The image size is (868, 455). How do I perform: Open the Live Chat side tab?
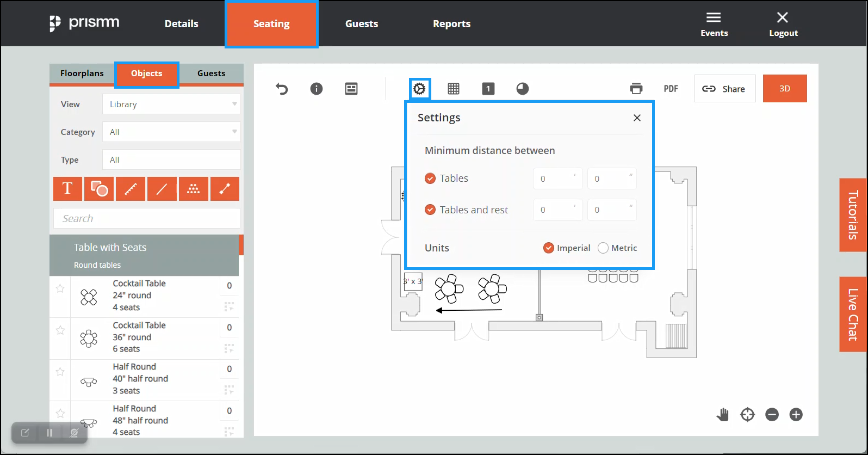pos(853,315)
